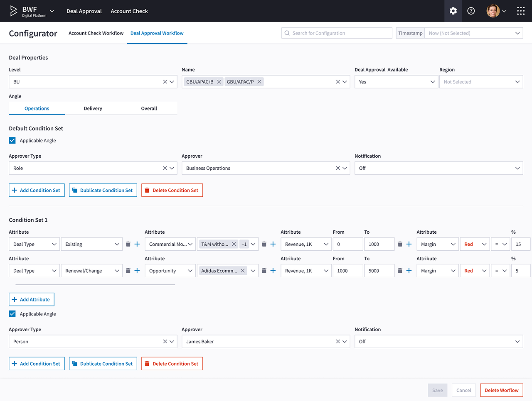Uncheck Applicable Angle in Default Condition Set
The image size is (532, 401).
(x=12, y=140)
